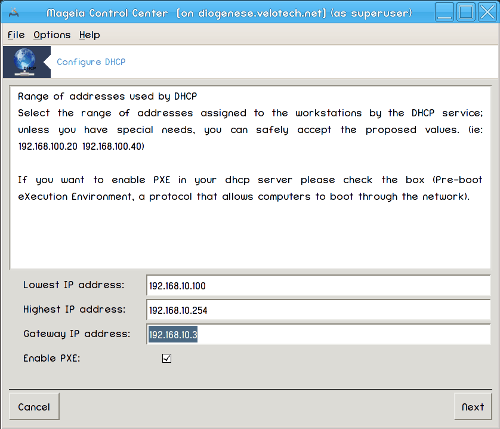Click the Enable PXE label text
The height and width of the screenshot is (429, 500).
click(52, 358)
